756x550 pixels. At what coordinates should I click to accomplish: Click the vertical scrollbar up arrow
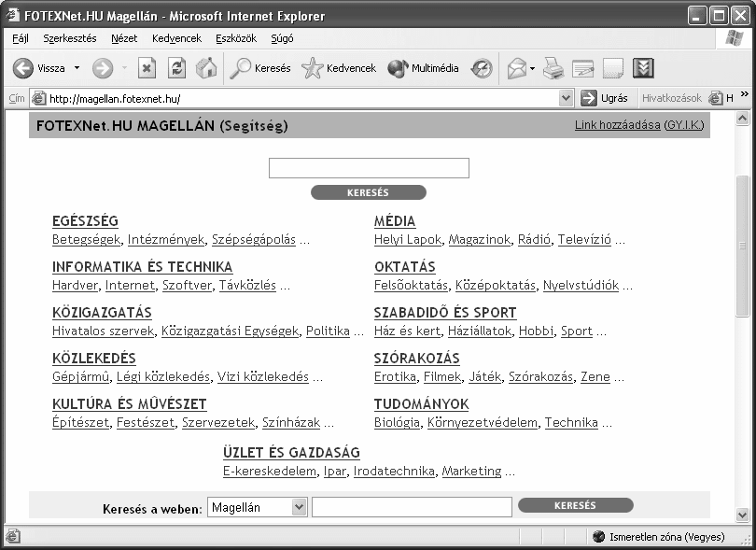pyautogui.click(x=743, y=119)
